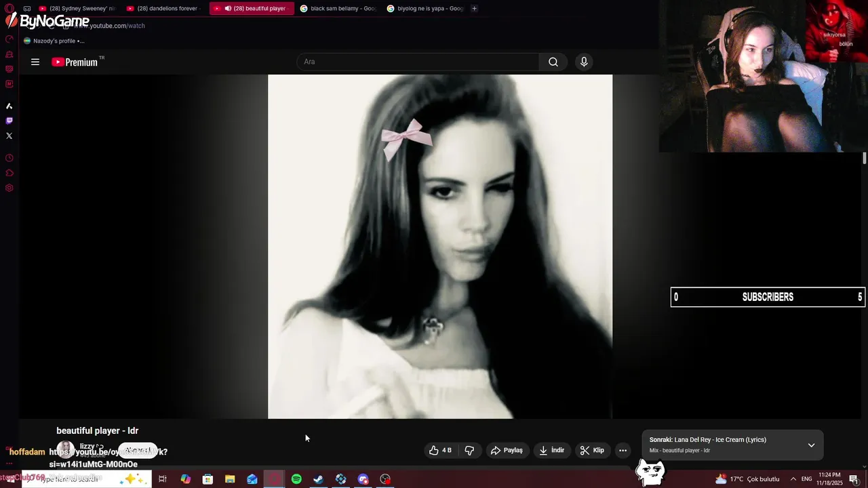
Task: Open a new browser tab
Action: 474,8
